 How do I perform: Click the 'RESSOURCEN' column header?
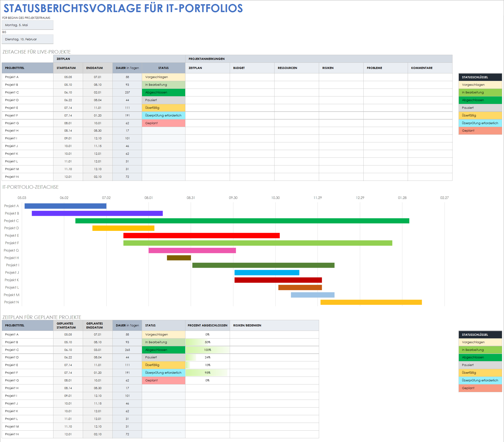tap(297, 68)
